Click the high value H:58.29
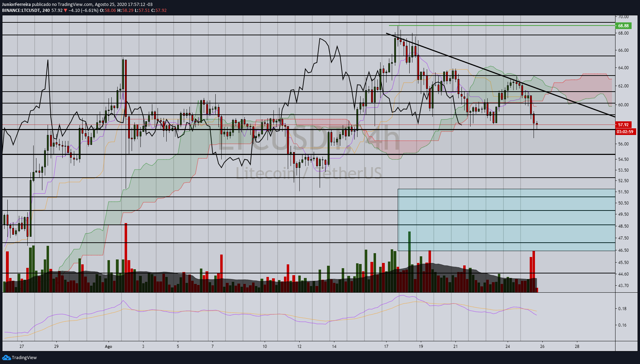 [x=125, y=10]
